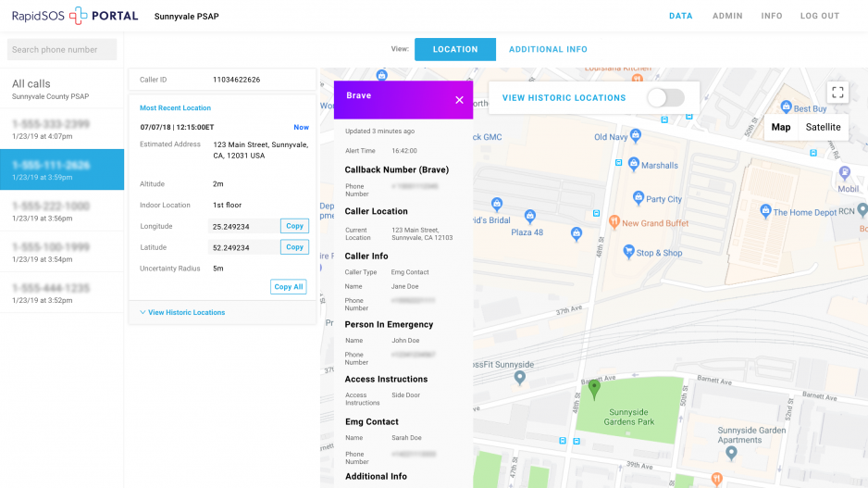
Task: Click Plaza 48 shopping marker
Action: (529, 216)
